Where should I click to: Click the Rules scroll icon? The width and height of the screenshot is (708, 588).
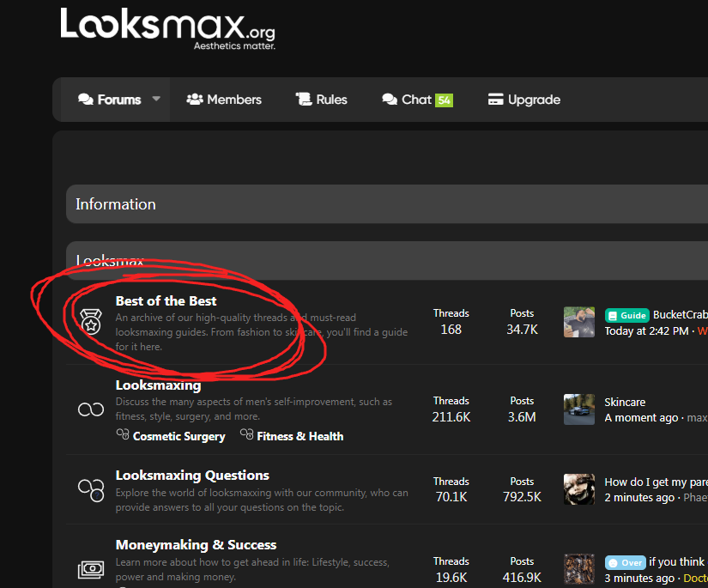304,100
